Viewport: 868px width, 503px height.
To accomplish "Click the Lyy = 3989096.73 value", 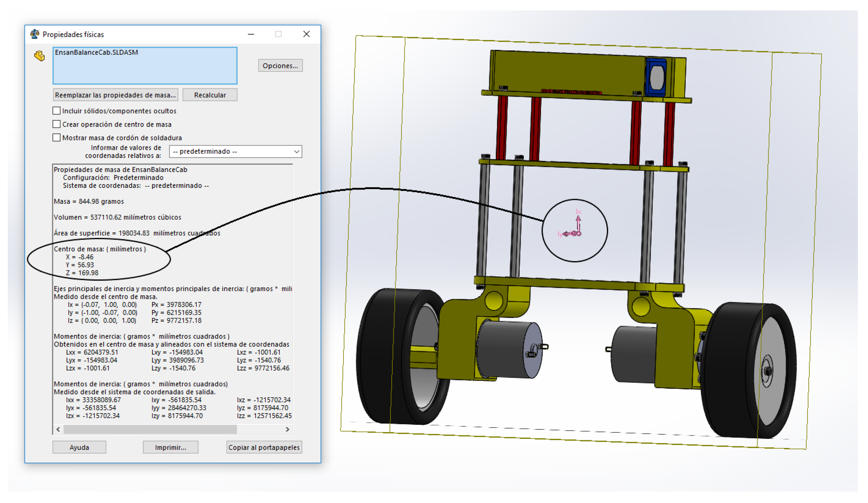I will pyautogui.click(x=178, y=360).
